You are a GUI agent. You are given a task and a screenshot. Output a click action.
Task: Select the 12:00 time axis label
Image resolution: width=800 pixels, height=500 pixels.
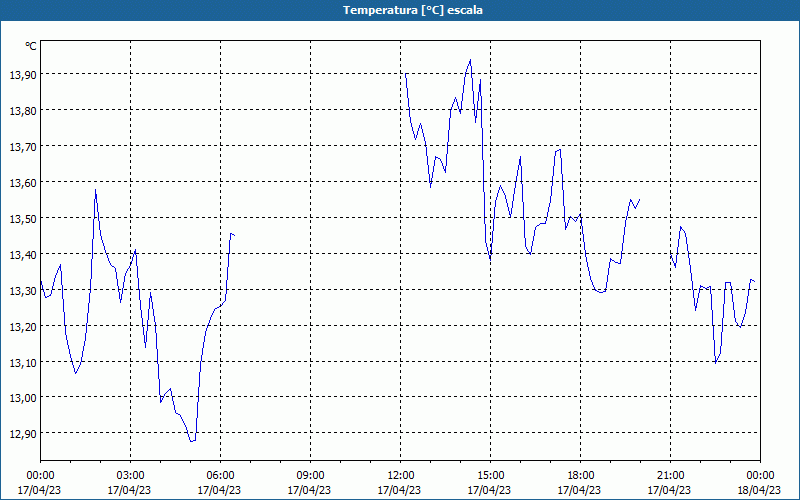pyautogui.click(x=401, y=476)
